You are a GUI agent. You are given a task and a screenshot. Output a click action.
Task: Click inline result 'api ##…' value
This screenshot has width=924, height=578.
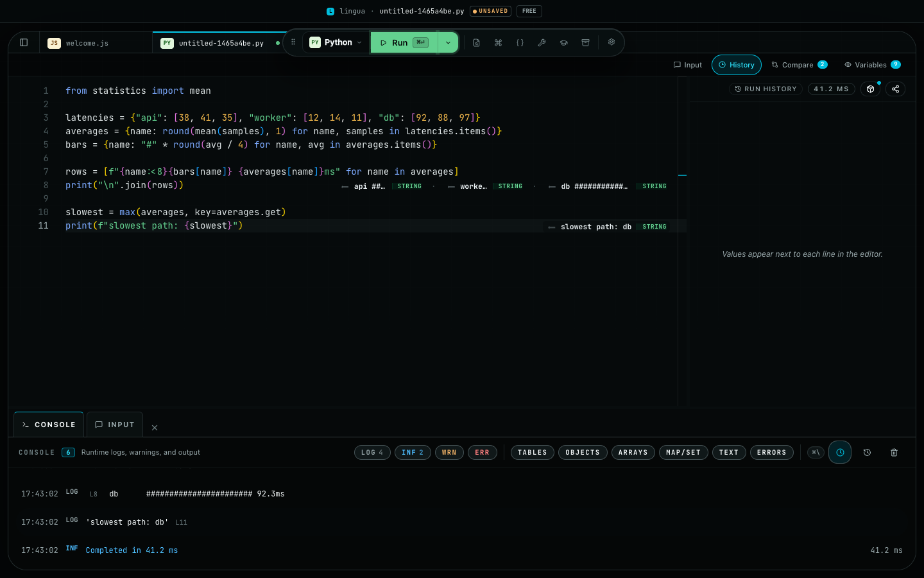(x=370, y=186)
